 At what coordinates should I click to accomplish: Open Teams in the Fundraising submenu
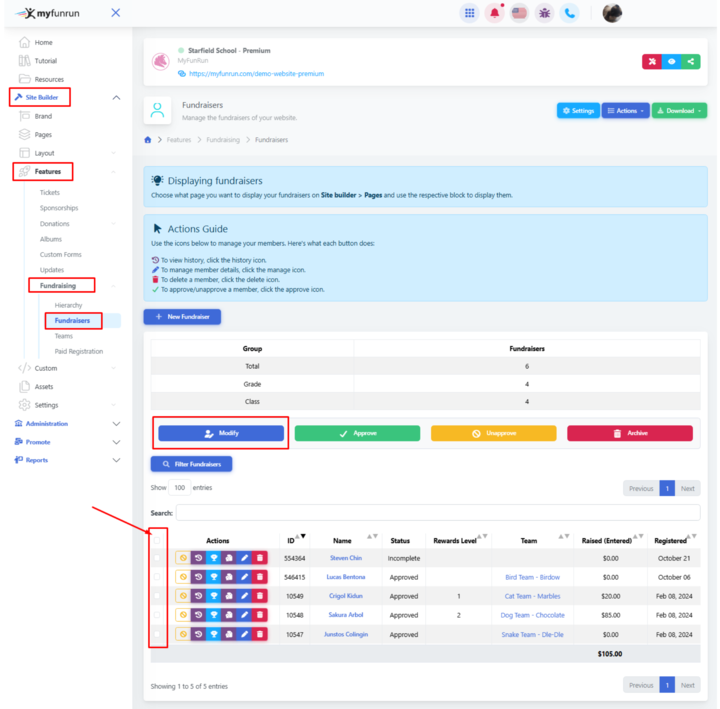click(x=64, y=336)
